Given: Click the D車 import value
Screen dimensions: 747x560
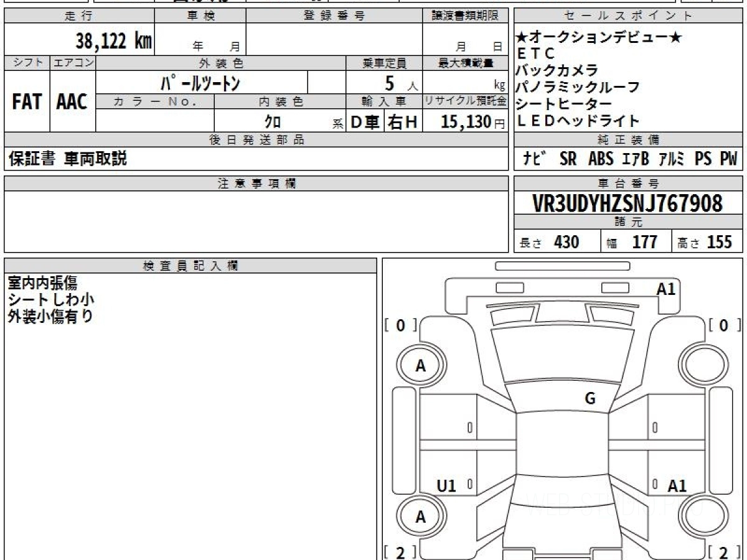Looking at the screenshot, I should tap(365, 122).
